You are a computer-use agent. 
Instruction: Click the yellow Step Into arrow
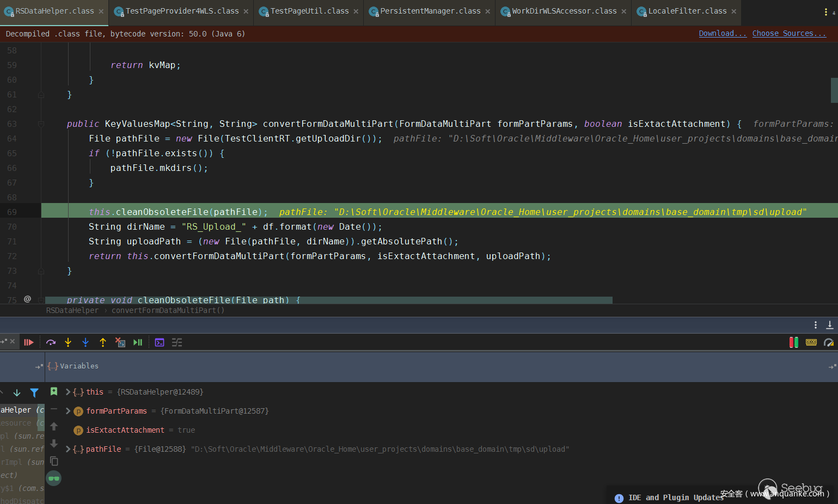(68, 342)
